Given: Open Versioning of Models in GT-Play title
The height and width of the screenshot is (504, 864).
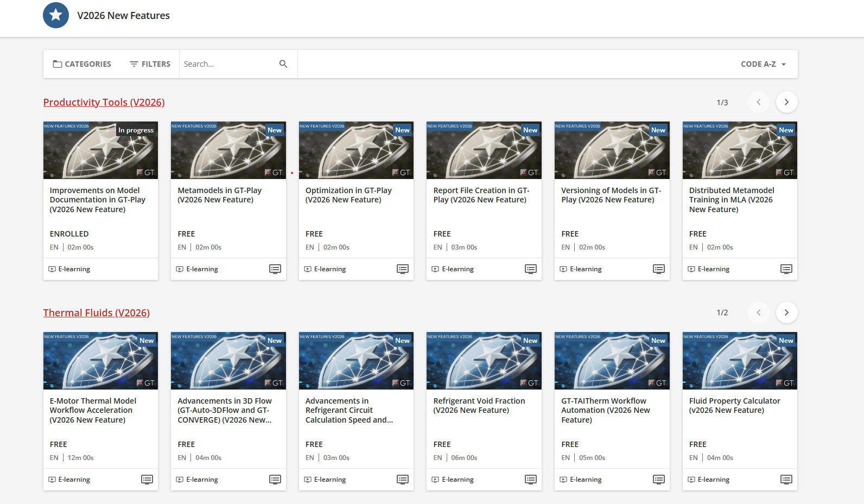Looking at the screenshot, I should 611,195.
